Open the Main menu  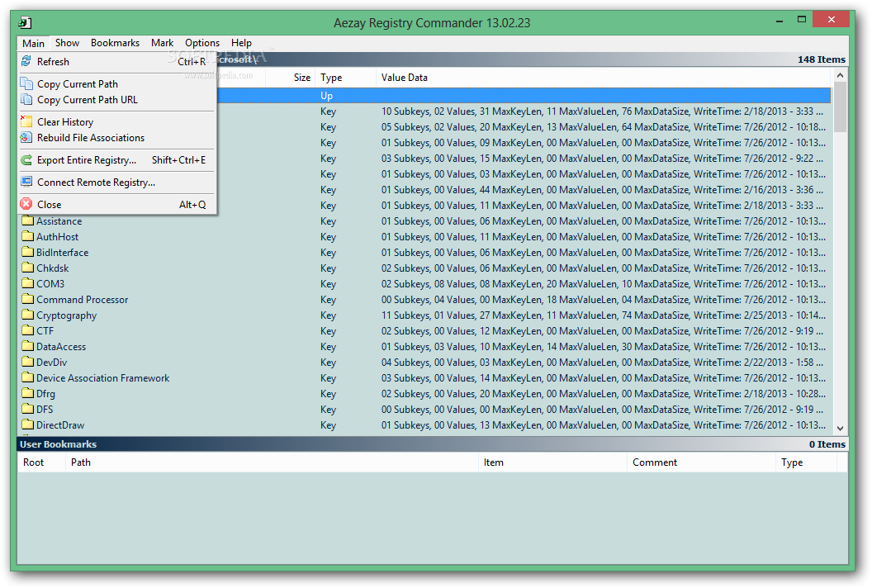click(x=33, y=43)
